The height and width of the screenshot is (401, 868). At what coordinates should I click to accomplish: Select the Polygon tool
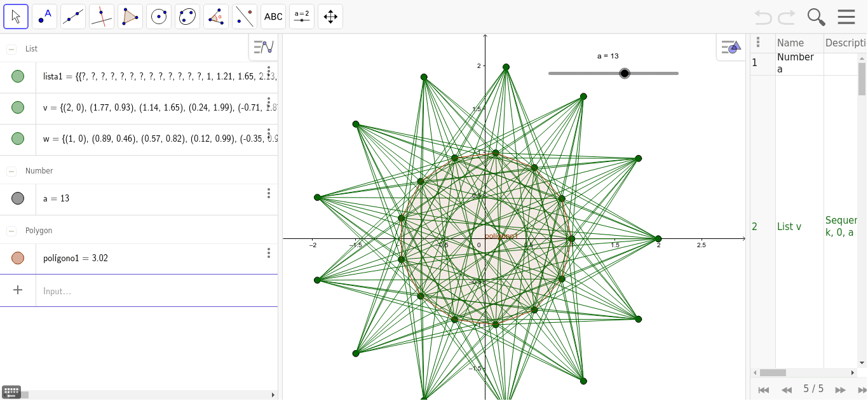pyautogui.click(x=130, y=17)
